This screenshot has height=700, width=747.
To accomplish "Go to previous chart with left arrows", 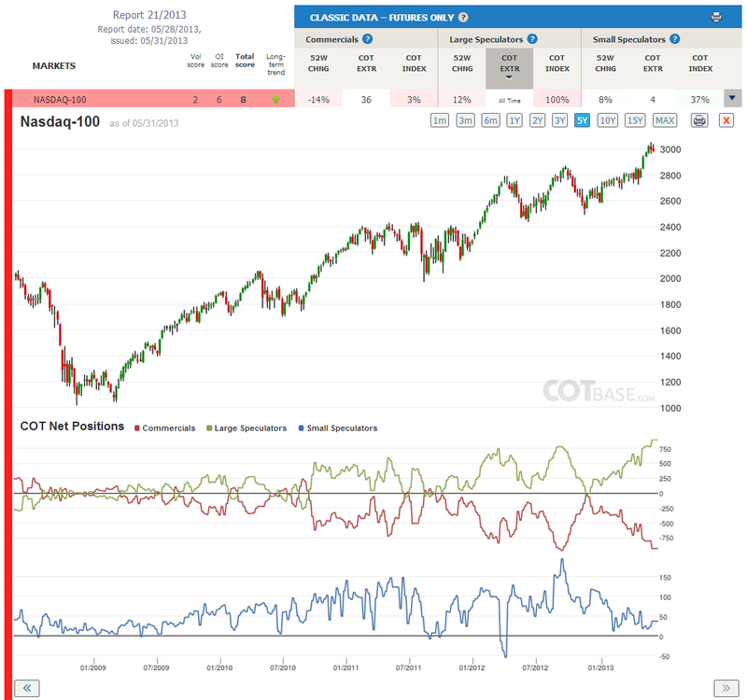I will click(27, 688).
